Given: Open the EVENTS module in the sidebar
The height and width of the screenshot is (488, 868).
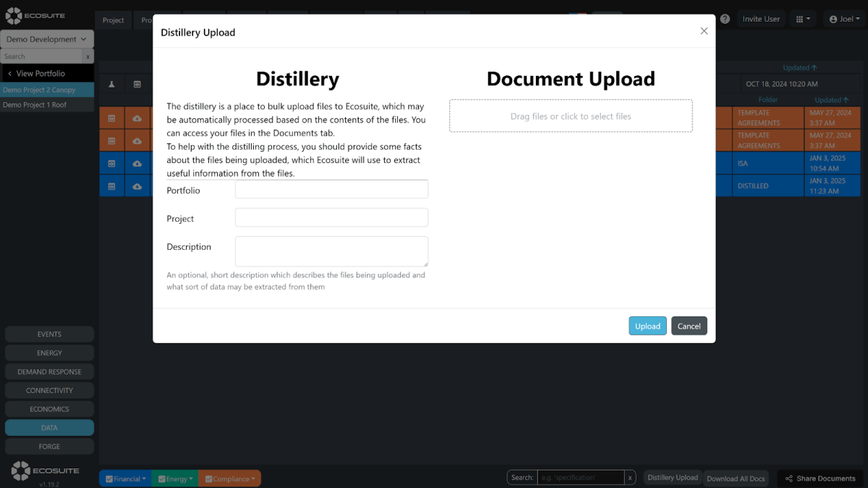Looking at the screenshot, I should coord(49,335).
